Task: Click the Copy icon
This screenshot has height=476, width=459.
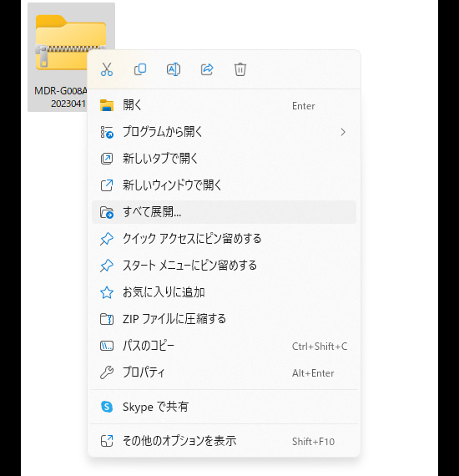Action: point(140,69)
